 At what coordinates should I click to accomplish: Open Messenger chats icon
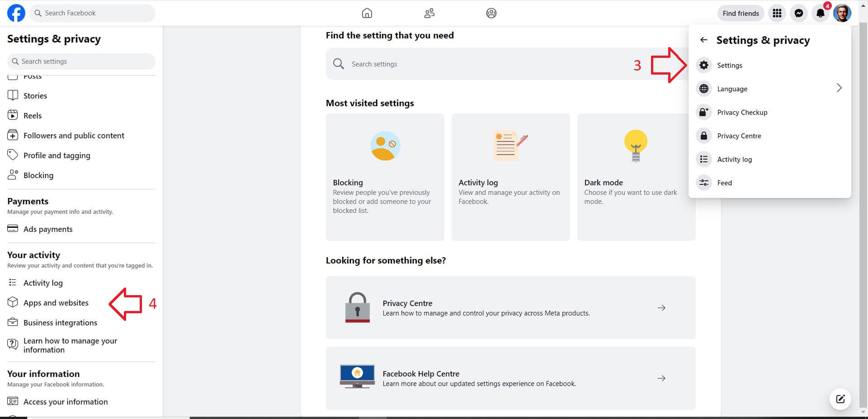pyautogui.click(x=799, y=13)
